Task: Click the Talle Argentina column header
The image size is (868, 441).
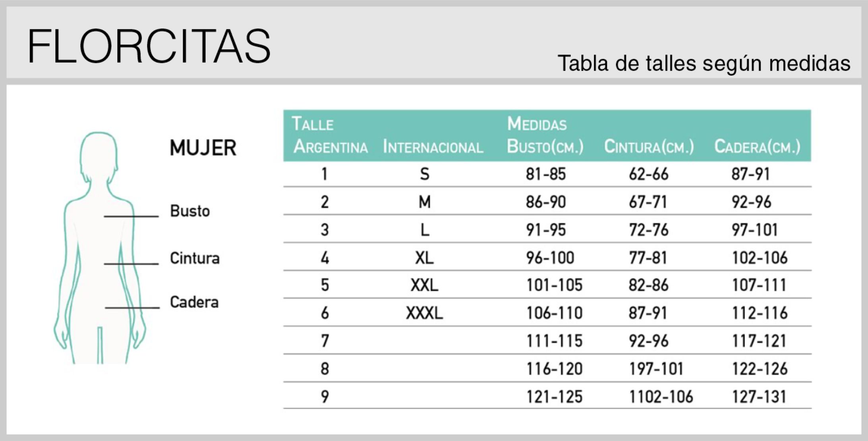Action: point(330,136)
